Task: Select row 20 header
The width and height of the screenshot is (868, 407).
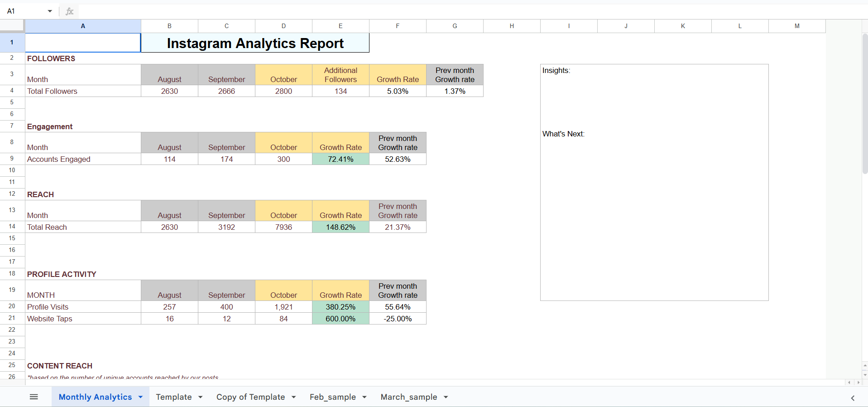Action: tap(12, 306)
